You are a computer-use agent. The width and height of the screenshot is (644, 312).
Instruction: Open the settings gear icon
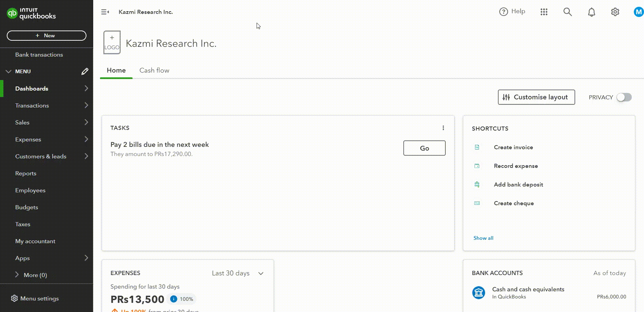point(615,12)
